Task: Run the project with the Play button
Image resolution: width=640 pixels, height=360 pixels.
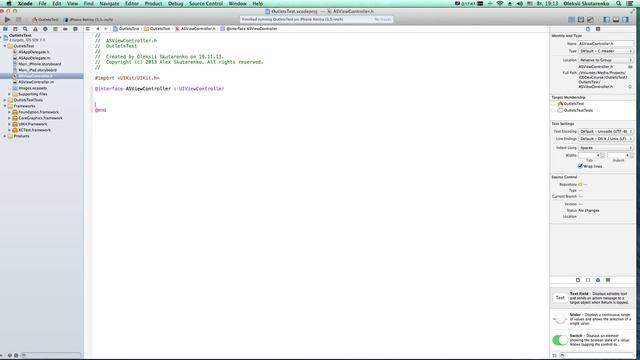Action: click(x=7, y=19)
